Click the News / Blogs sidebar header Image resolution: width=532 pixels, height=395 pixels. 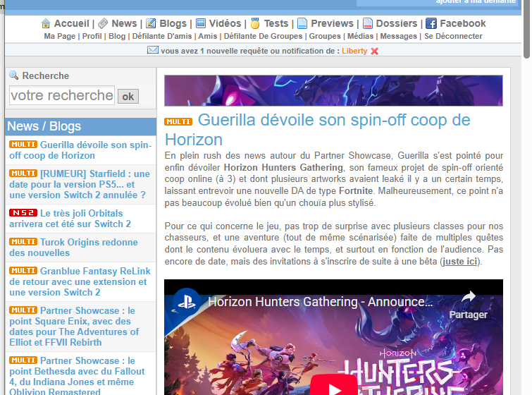pos(81,126)
